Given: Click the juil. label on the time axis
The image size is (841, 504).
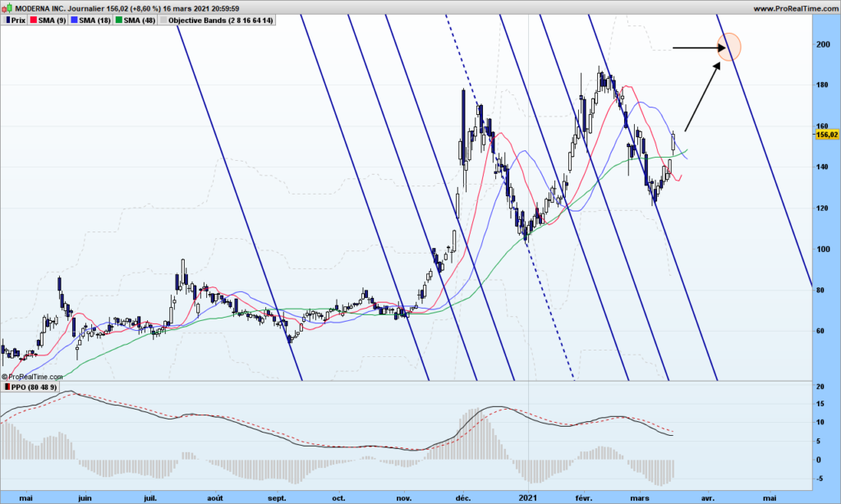Looking at the screenshot, I should pos(150,498).
